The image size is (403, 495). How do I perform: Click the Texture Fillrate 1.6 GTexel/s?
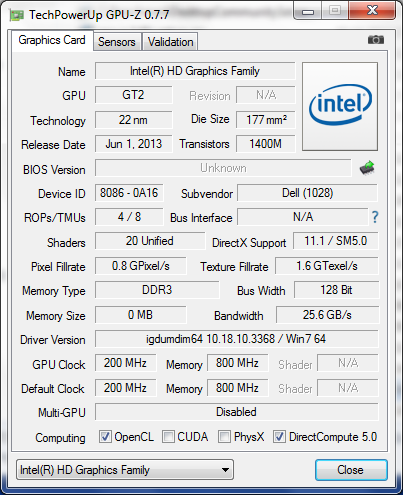[327, 266]
